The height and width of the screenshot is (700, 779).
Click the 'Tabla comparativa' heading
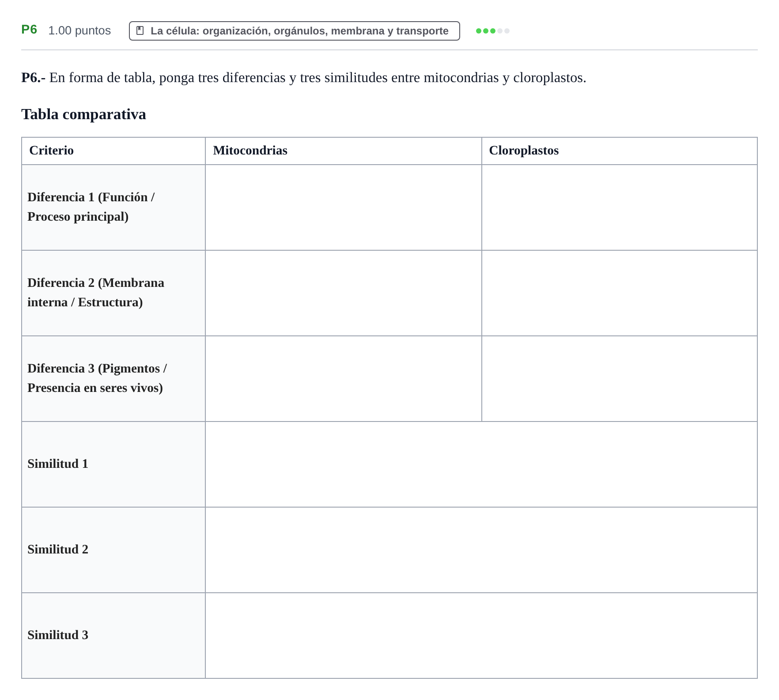(x=84, y=114)
